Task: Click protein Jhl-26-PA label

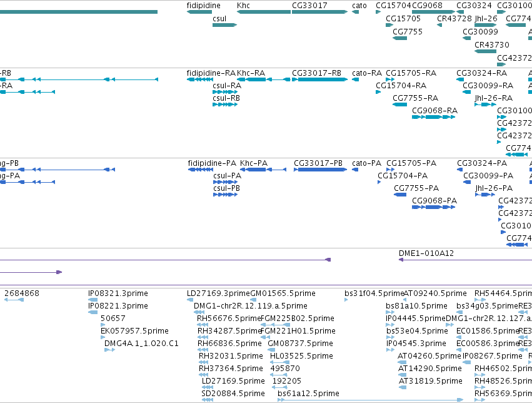Action: tap(494, 188)
